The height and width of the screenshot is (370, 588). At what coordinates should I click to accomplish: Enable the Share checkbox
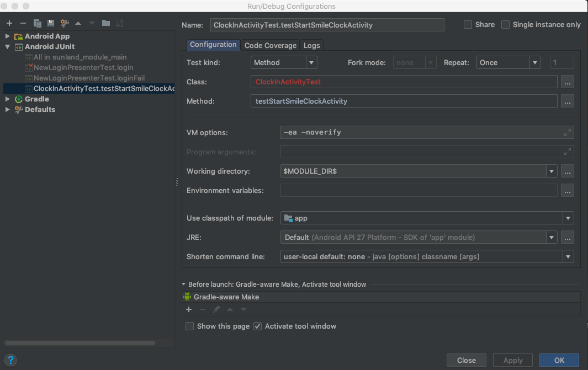click(x=468, y=25)
